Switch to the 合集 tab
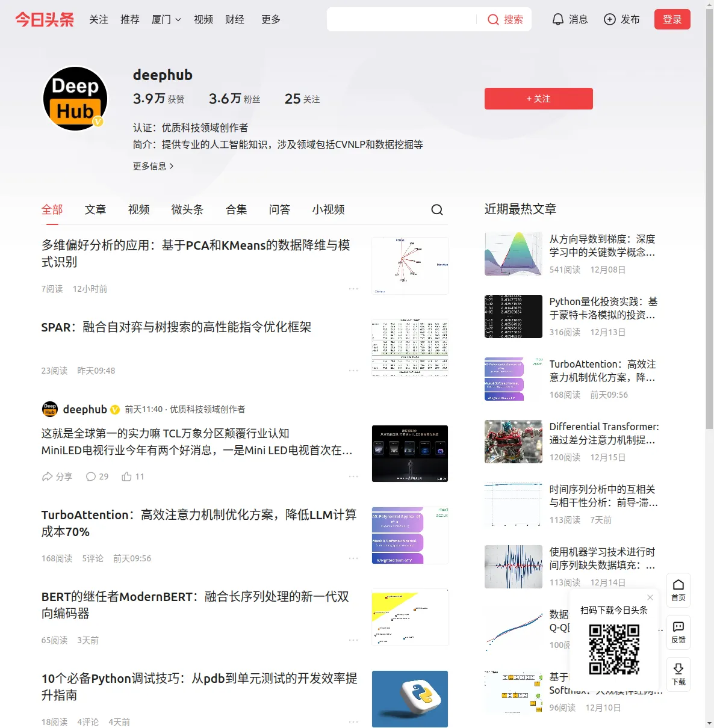714x728 pixels. tap(237, 209)
